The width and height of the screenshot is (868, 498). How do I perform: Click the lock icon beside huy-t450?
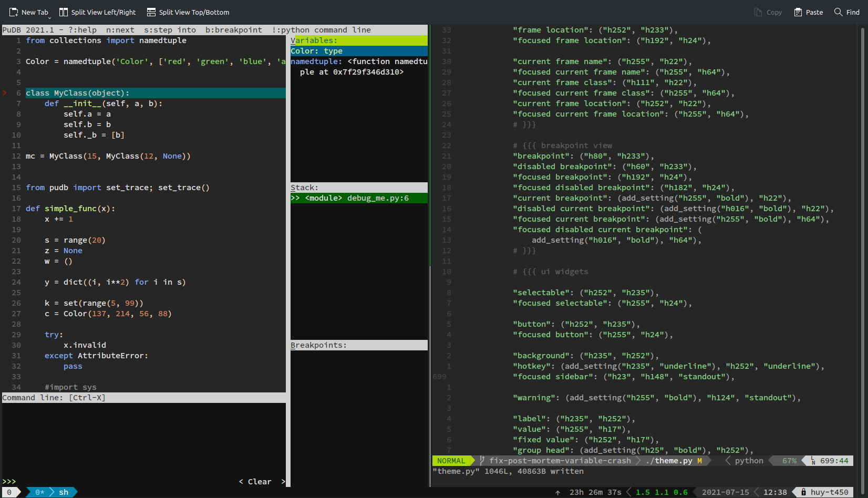coord(803,492)
